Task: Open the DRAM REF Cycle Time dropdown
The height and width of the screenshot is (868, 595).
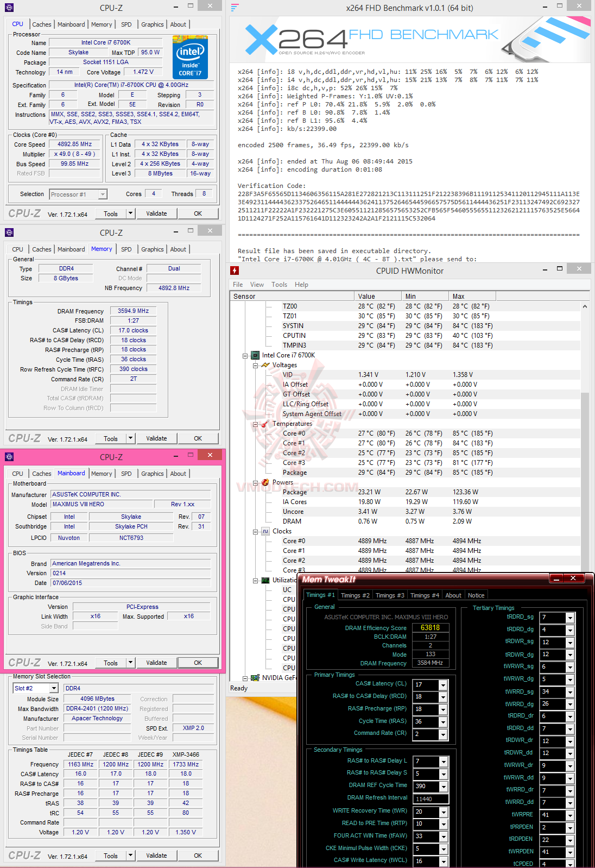Action: click(x=443, y=787)
